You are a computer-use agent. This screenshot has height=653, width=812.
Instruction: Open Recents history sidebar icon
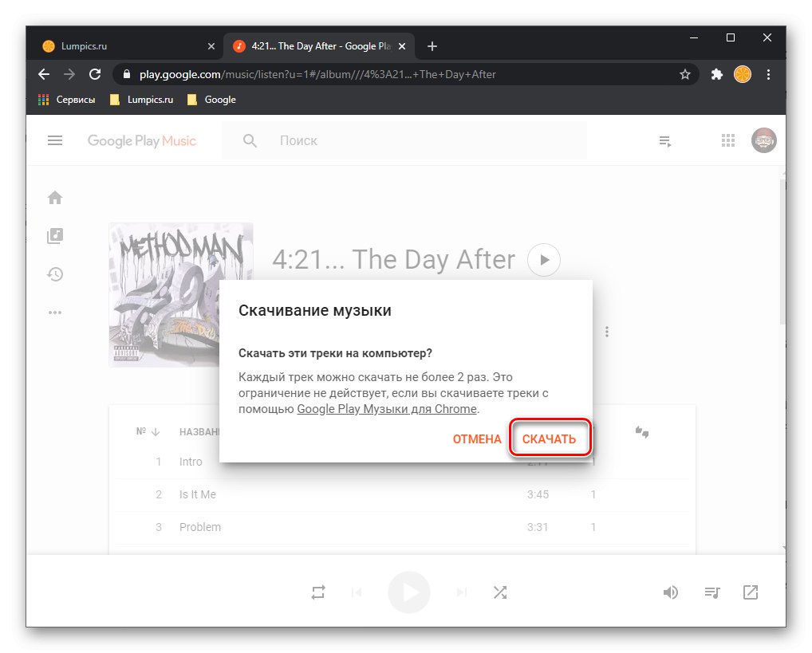coord(55,274)
